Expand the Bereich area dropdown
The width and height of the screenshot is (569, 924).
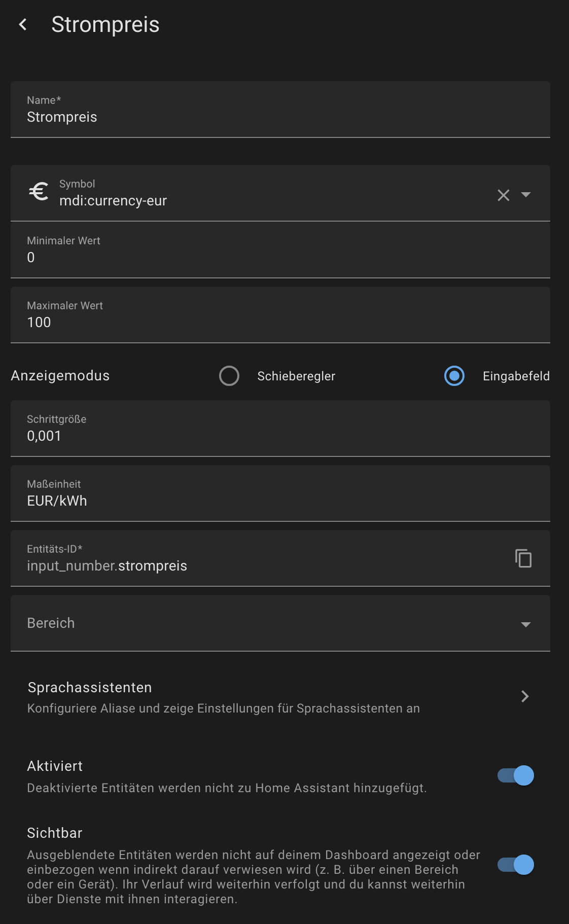point(525,624)
